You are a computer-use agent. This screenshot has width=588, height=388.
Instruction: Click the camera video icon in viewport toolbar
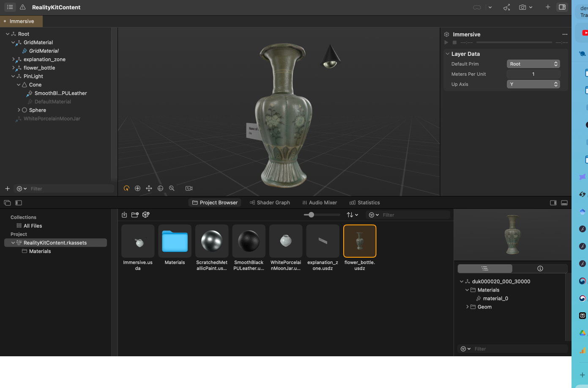click(x=189, y=188)
